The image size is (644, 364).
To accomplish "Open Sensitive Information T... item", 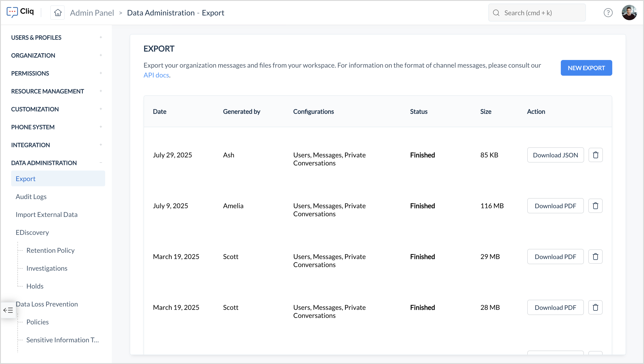I will pos(63,340).
